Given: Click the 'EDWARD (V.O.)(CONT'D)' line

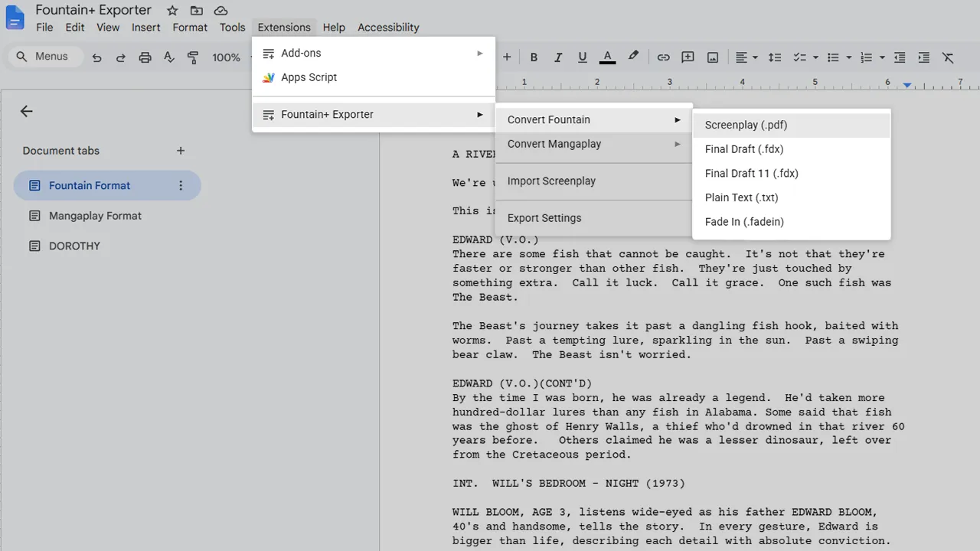Looking at the screenshot, I should pyautogui.click(x=522, y=383).
